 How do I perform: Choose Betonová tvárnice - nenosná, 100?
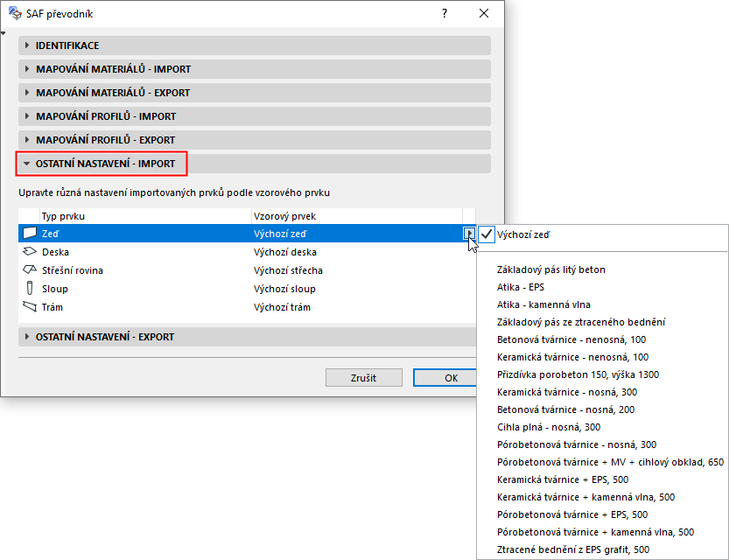click(x=571, y=339)
